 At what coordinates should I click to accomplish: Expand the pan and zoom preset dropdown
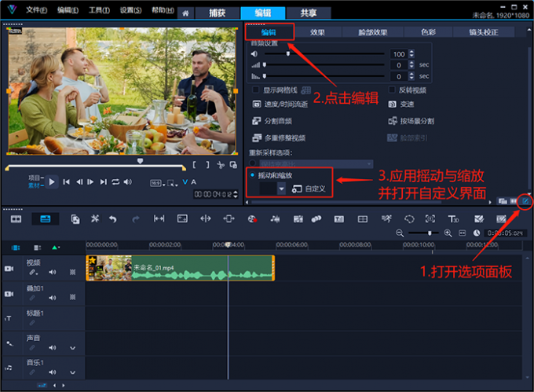click(x=281, y=189)
